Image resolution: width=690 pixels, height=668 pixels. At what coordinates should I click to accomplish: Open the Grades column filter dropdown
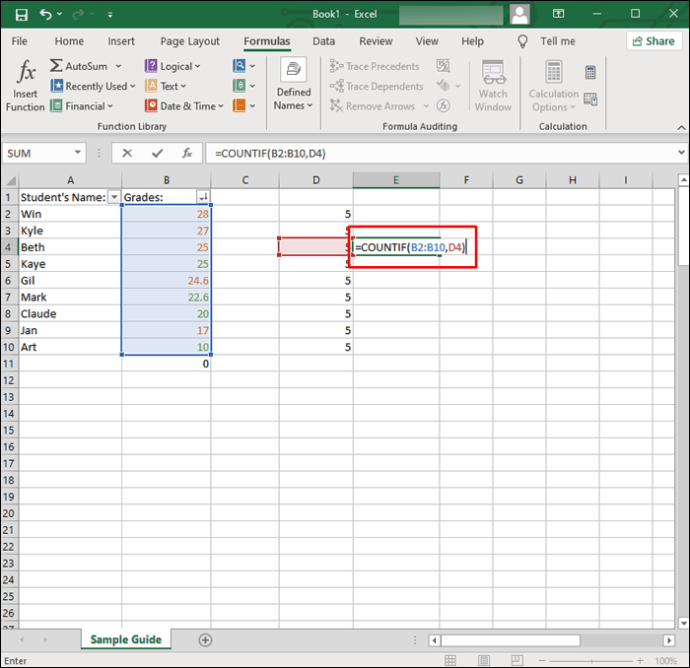pos(204,197)
